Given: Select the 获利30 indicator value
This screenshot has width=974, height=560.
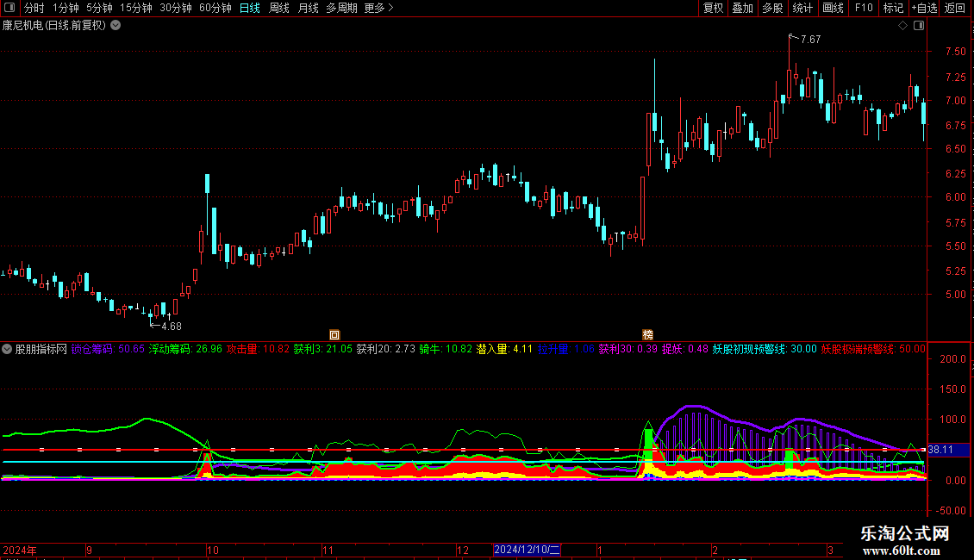Looking at the screenshot, I should point(628,350).
